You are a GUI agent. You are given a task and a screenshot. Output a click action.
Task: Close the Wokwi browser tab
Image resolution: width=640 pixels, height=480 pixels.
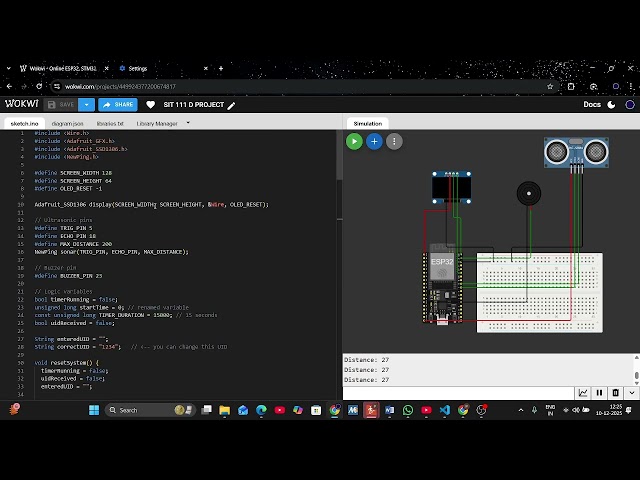tap(107, 69)
